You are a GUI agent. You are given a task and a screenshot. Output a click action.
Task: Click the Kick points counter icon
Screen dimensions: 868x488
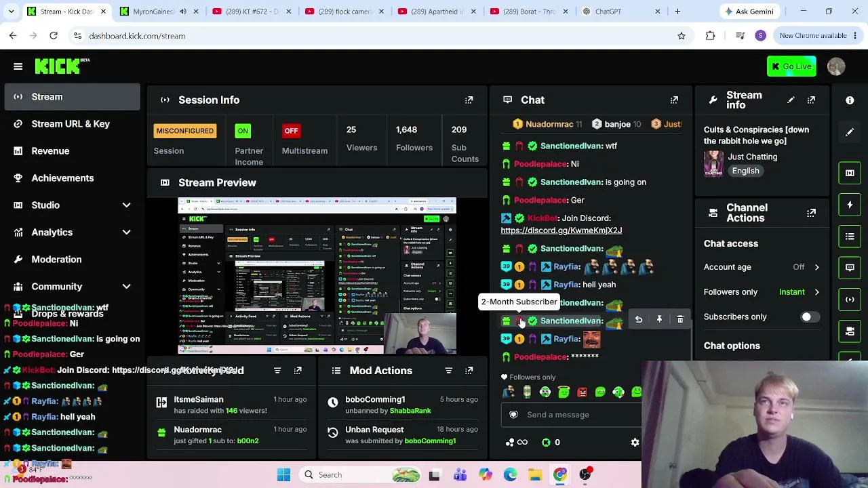[546, 443]
